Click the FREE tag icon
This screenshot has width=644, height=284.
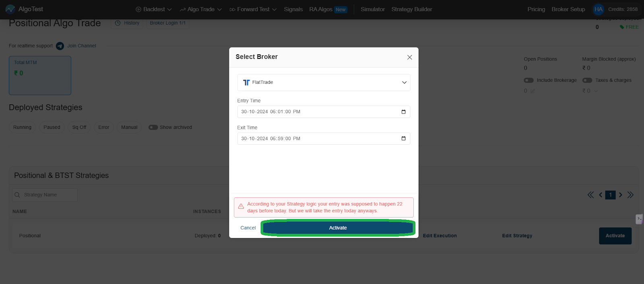622,27
